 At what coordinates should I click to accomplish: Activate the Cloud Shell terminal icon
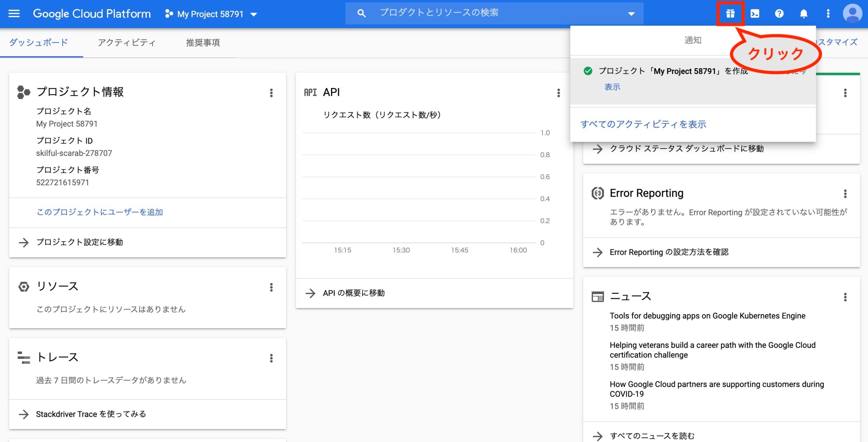(x=755, y=14)
